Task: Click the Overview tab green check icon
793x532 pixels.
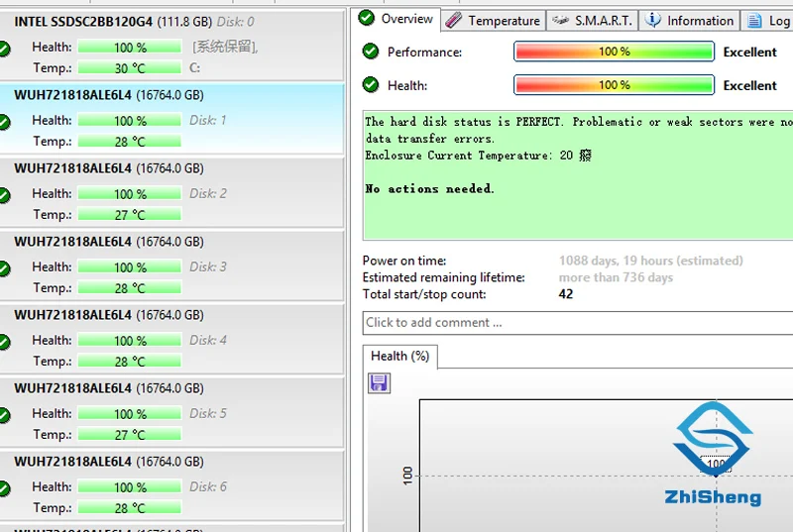Action: [366, 18]
